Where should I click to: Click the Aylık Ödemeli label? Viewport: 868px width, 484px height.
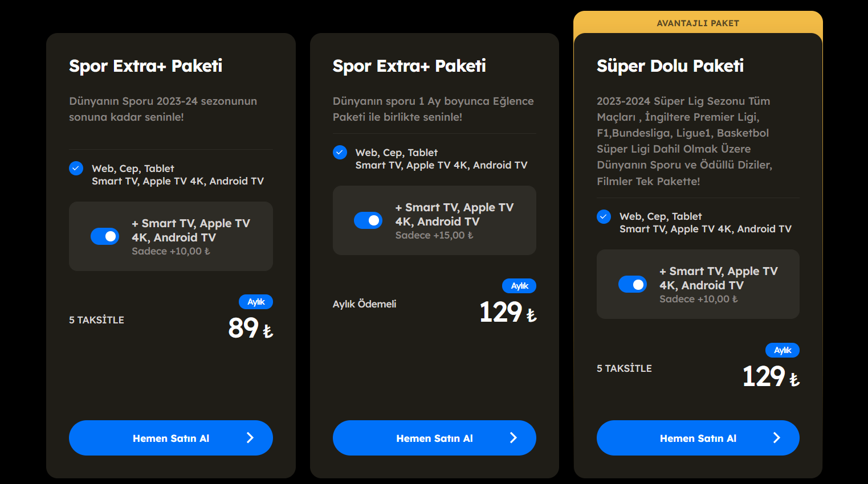tap(365, 304)
